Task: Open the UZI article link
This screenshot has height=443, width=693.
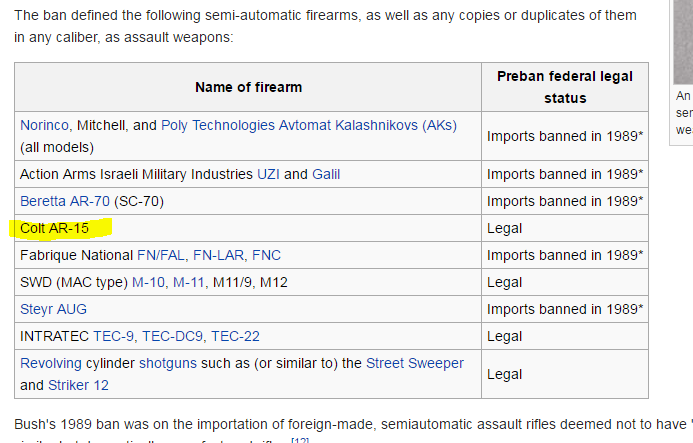Action: (x=268, y=174)
